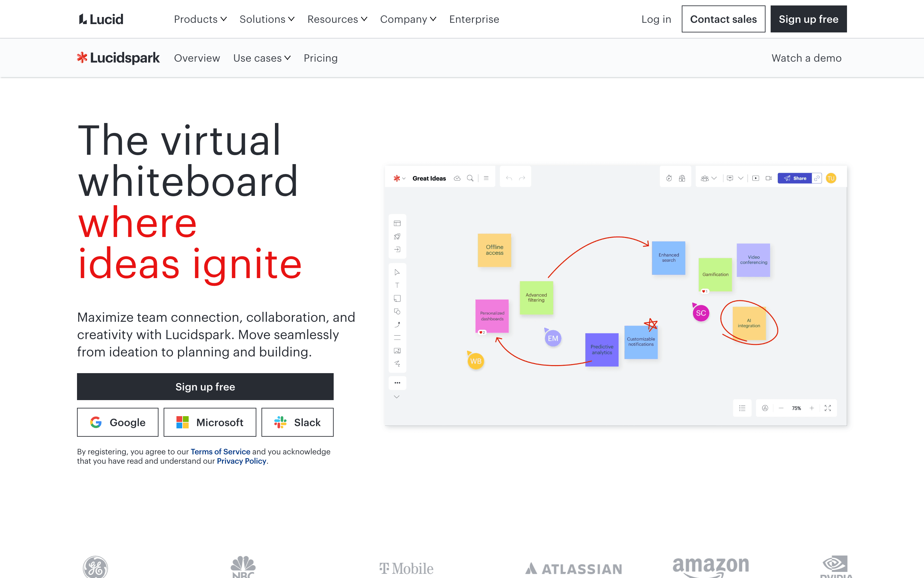Click the collaborators people icon
924x578 pixels.
click(705, 178)
